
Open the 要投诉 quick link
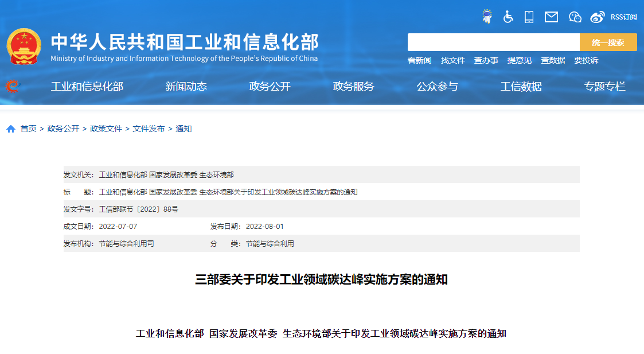[586, 60]
